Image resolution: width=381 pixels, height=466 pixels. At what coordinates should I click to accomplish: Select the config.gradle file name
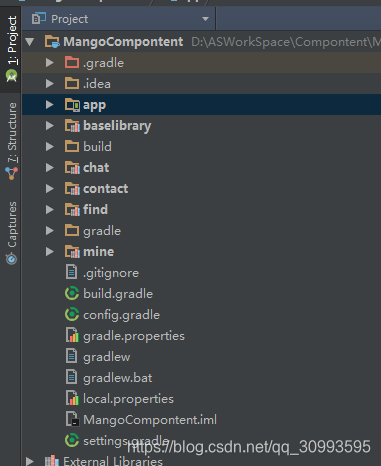tap(122, 315)
